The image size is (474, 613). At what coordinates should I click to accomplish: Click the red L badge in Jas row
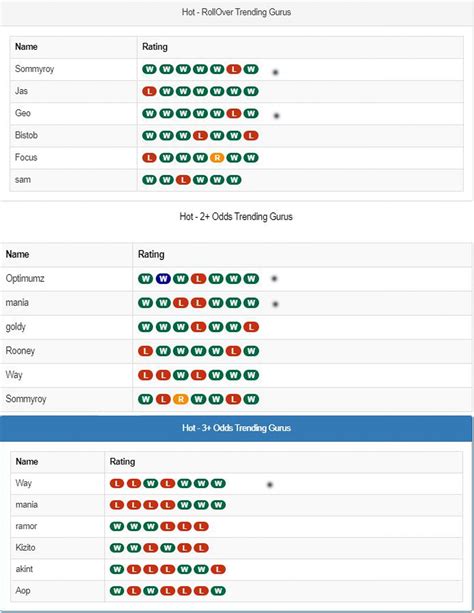click(x=149, y=91)
